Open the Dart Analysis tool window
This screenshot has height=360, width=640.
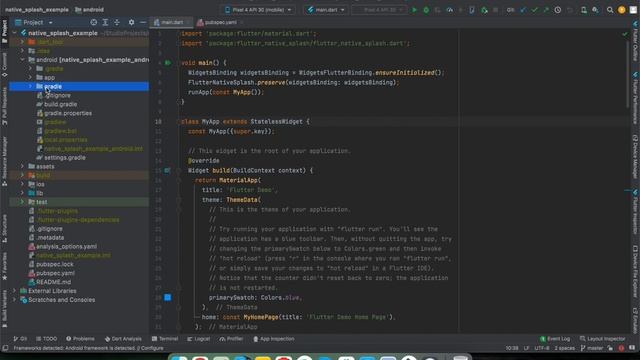[x=123, y=339]
